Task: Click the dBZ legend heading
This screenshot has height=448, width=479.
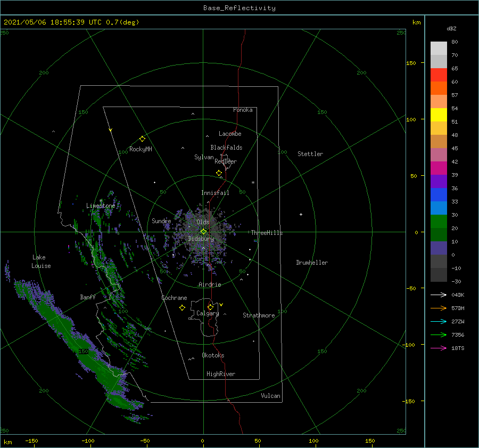Action: click(x=451, y=29)
